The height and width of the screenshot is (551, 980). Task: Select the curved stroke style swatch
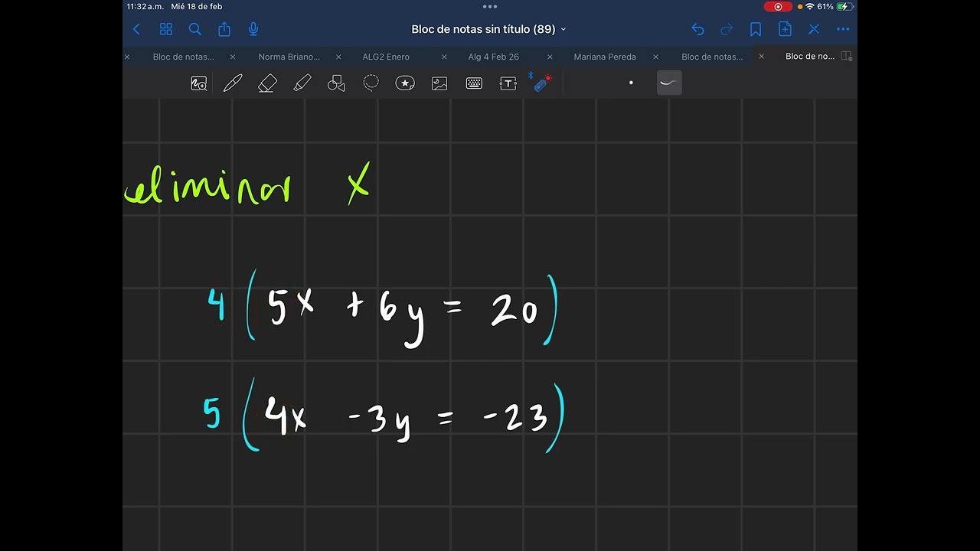(669, 83)
